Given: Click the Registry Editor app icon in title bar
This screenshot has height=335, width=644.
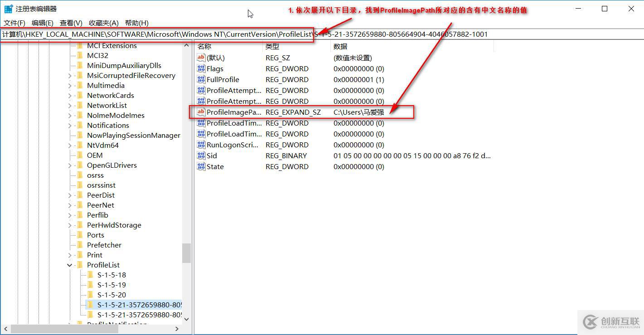Looking at the screenshot, I should (8, 9).
